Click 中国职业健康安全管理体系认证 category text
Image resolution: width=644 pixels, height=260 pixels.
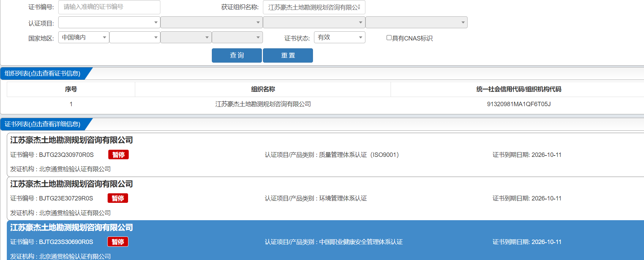pos(361,242)
